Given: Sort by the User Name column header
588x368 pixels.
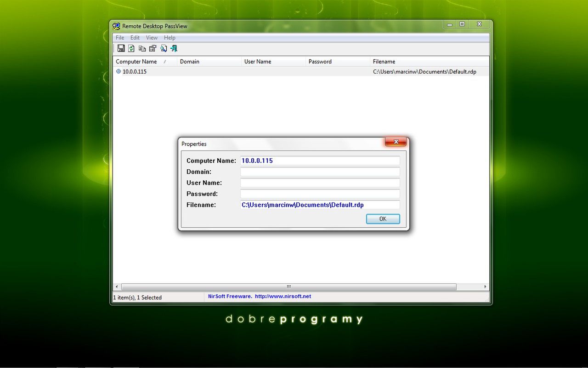Looking at the screenshot, I should tap(274, 61).
